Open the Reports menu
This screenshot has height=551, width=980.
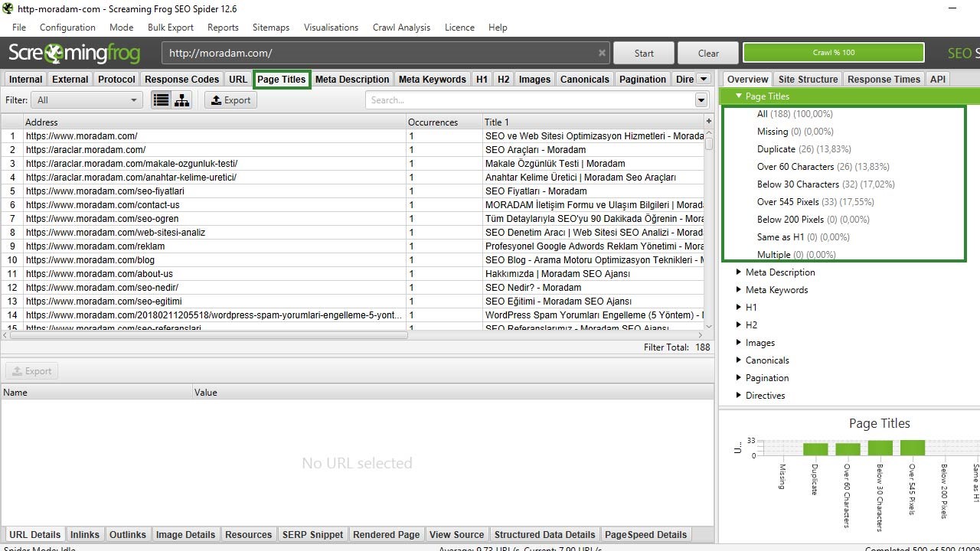pyautogui.click(x=223, y=27)
